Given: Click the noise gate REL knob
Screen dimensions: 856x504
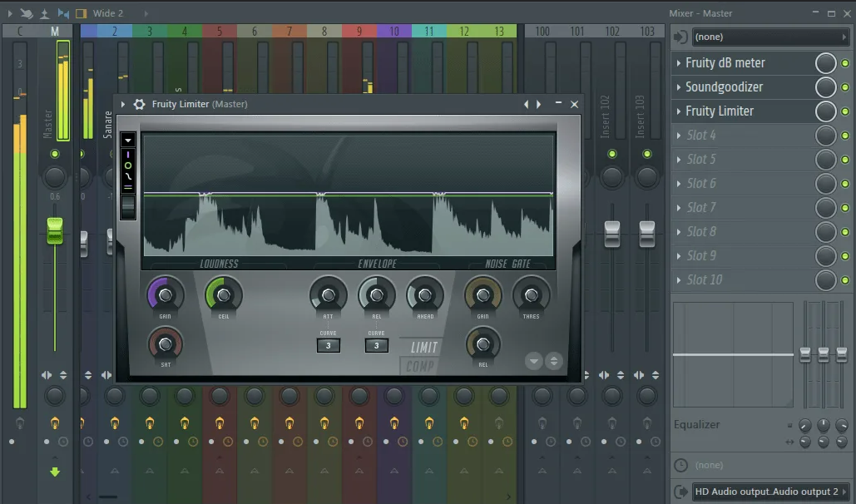Looking at the screenshot, I should click(482, 344).
